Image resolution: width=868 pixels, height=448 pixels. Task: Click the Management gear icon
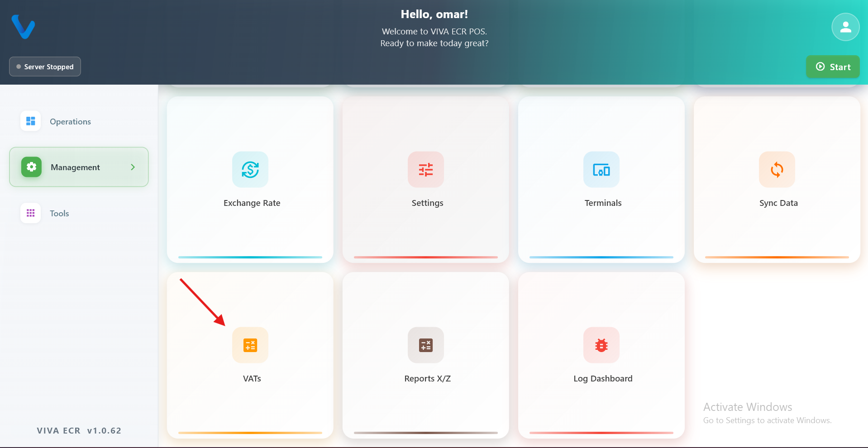31,167
